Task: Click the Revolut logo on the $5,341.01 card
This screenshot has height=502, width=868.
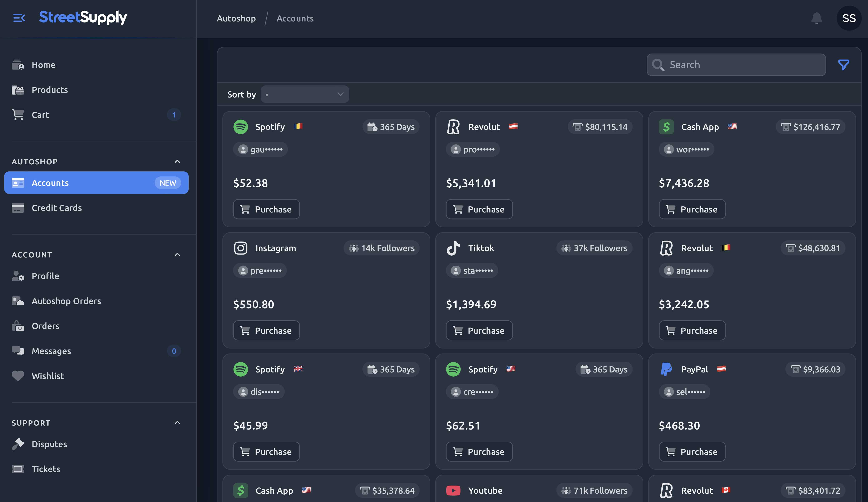Action: coord(453,127)
